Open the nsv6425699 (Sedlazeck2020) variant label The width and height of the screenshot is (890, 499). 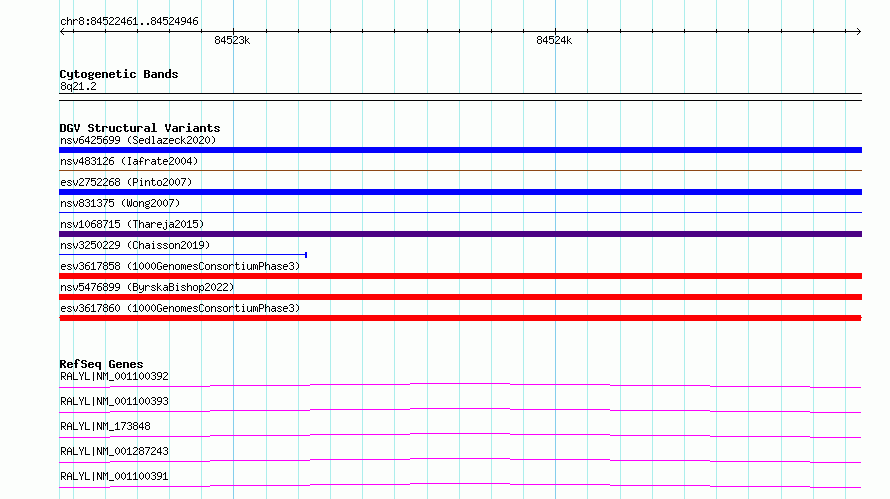138,140
